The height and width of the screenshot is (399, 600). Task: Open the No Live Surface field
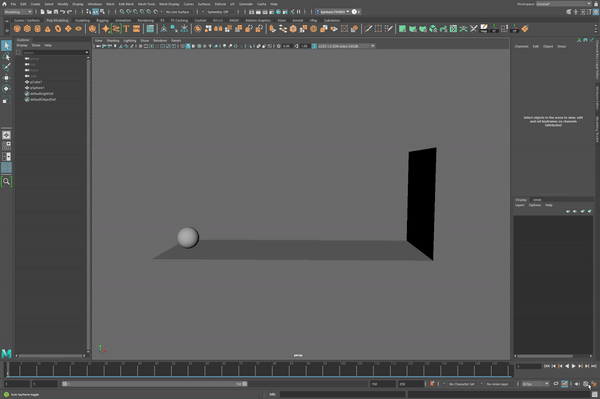178,12
